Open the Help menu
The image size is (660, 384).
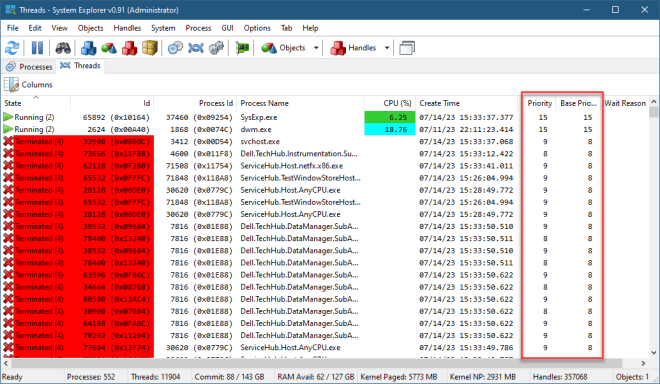pyautogui.click(x=310, y=28)
